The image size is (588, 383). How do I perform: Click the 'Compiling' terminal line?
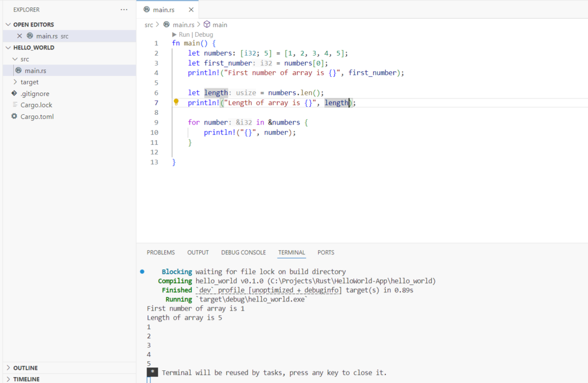pyautogui.click(x=297, y=281)
